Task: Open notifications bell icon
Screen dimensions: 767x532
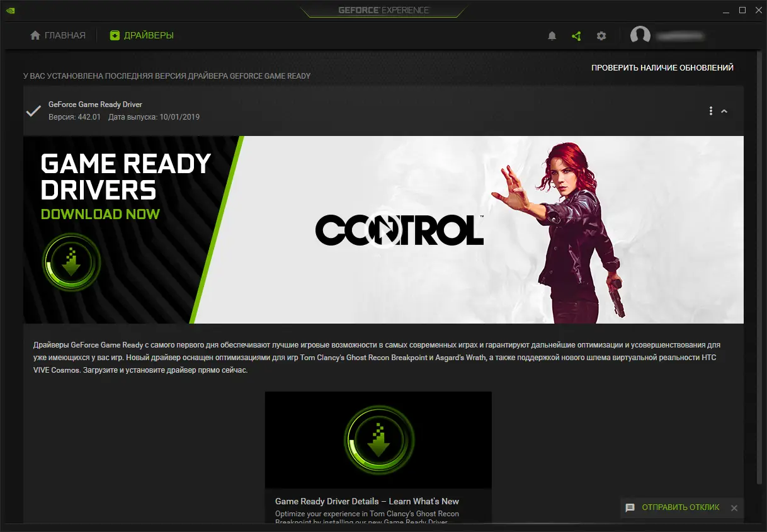Action: tap(552, 36)
